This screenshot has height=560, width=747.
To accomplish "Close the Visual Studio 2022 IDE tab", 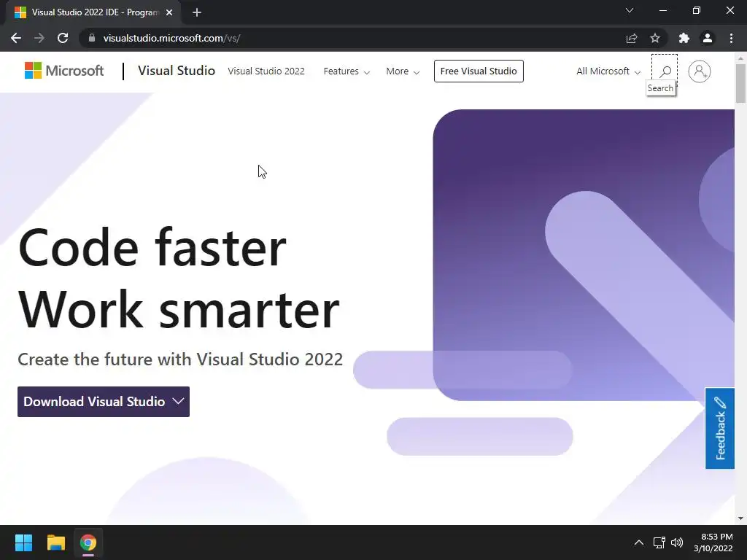I will coord(169,12).
